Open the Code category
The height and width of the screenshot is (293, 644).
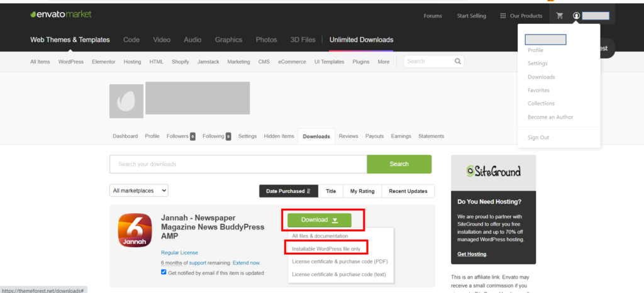(131, 40)
